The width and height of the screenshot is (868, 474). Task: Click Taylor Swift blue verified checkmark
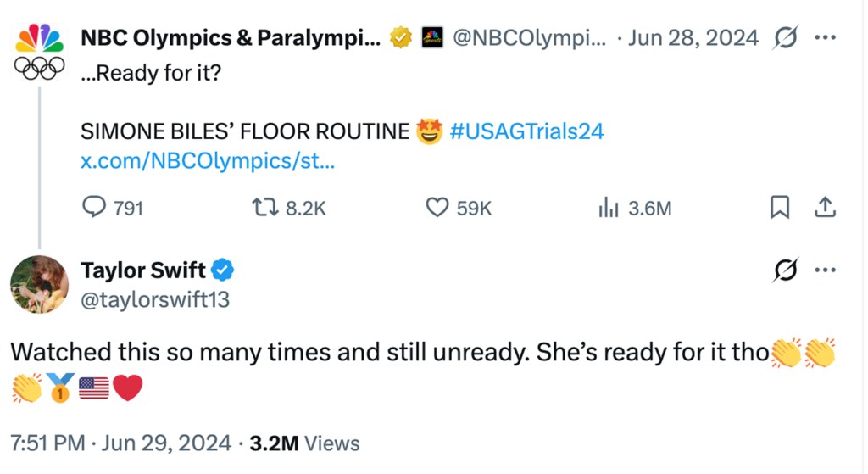pyautogui.click(x=222, y=270)
